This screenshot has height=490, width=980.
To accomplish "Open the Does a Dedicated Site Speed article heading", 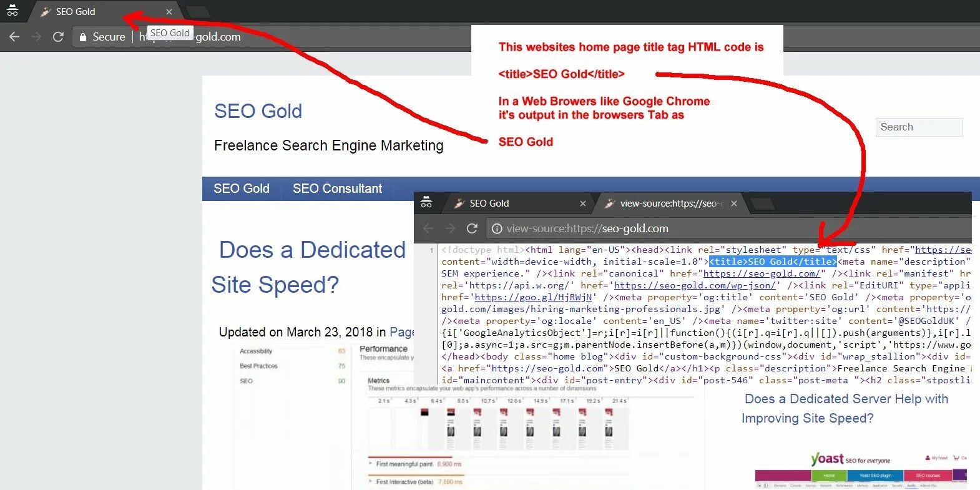I will point(310,267).
